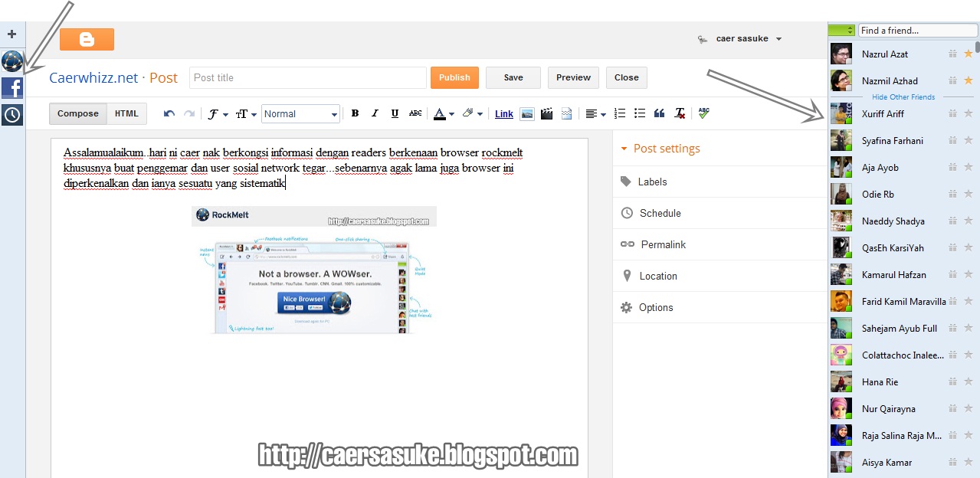Add a new app with plus icon
The image size is (980, 478).
coord(11,34)
